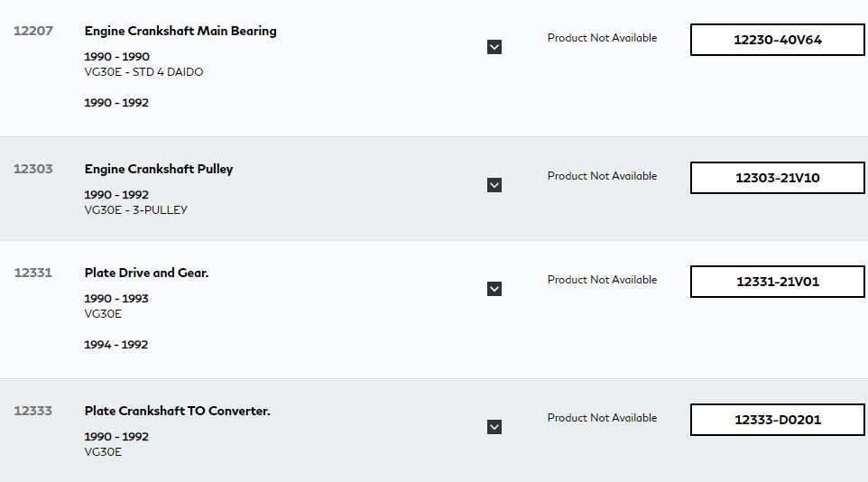Open part number 12230-40V64
This screenshot has height=482, width=868.
tap(777, 40)
